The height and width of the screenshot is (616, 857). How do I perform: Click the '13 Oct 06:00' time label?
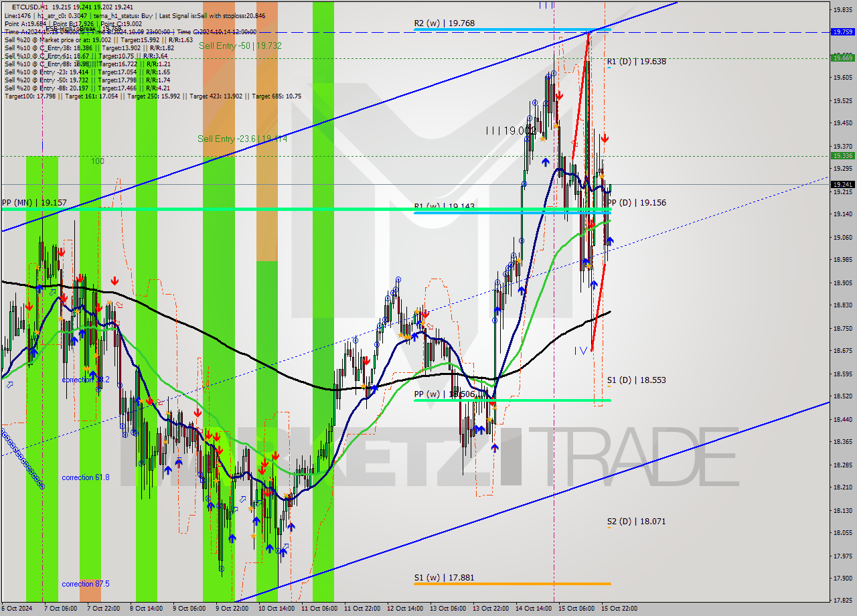447,609
